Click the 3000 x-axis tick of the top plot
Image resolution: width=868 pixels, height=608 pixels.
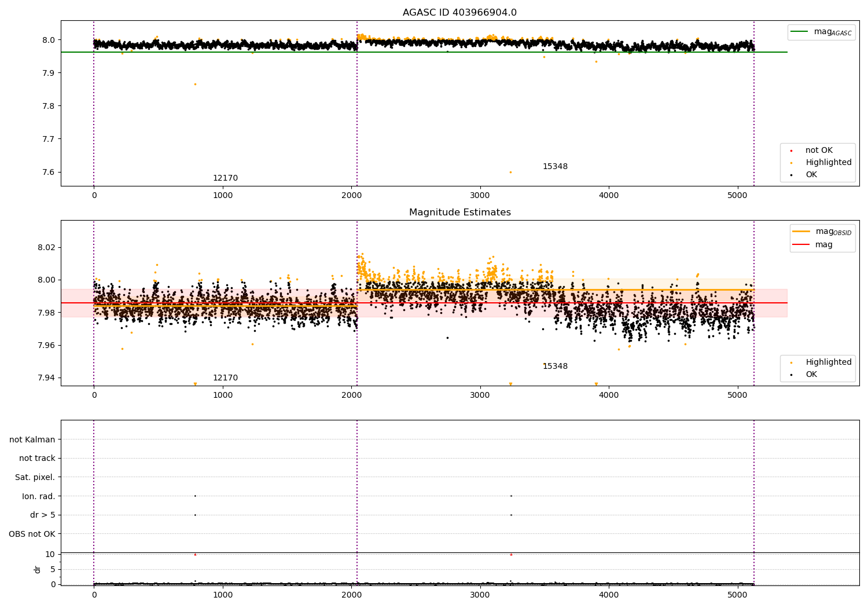pyautogui.click(x=480, y=196)
